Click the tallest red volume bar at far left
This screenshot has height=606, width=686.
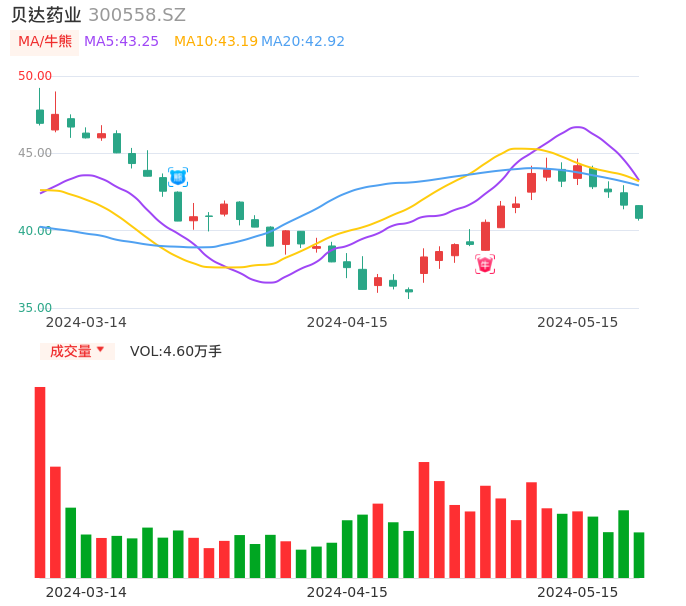click(x=40, y=482)
